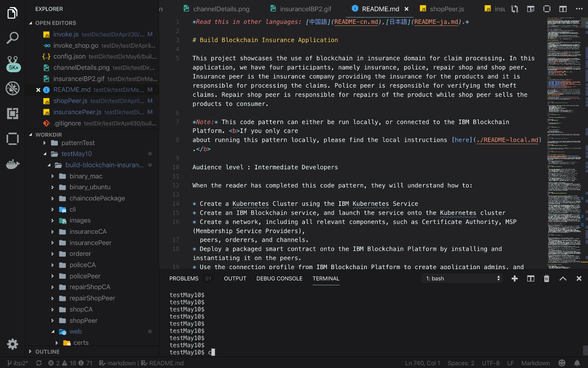Switch to the DEBUG CONSOLE panel tab
Viewport: 588px width, 368px height.
click(279, 279)
